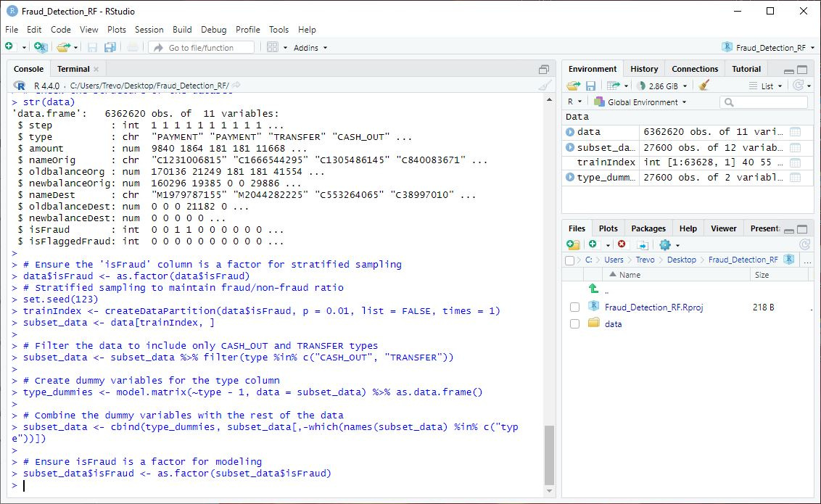The width and height of the screenshot is (821, 504).
Task: Maximize the Console pane
Action: (544, 69)
